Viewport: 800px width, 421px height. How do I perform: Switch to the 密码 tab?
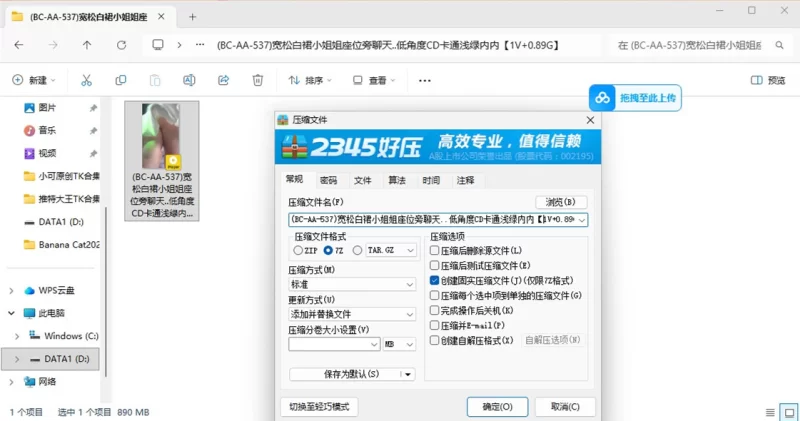(x=329, y=180)
